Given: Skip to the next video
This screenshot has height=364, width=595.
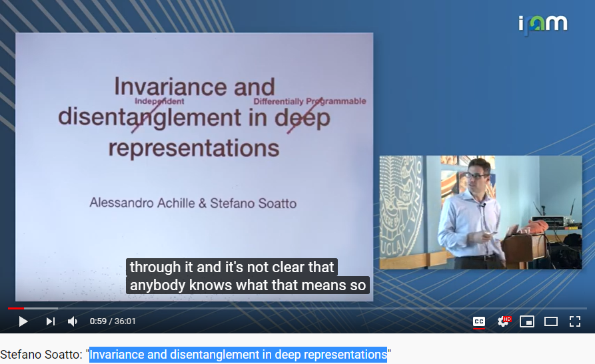Looking at the screenshot, I should 51,321.
